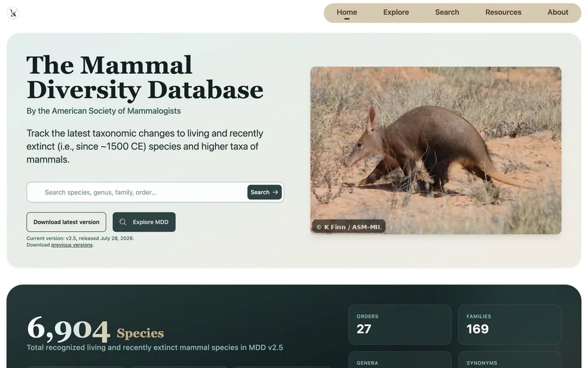Viewport: 588px width, 368px height.
Task: Click the aardvark photo
Action: coord(436,151)
